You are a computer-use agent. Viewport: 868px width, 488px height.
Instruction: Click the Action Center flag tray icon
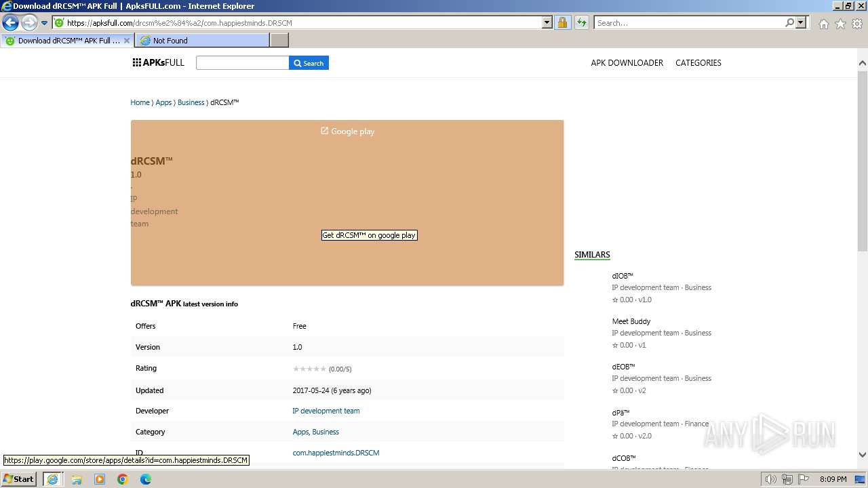click(804, 479)
